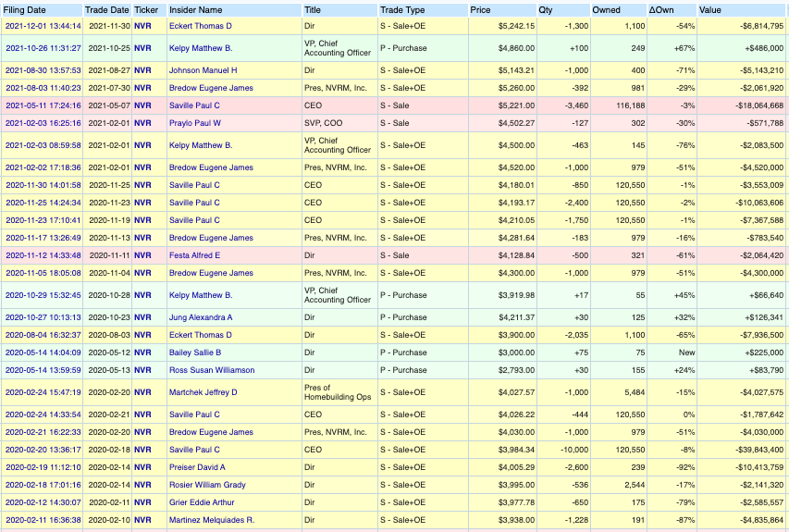This screenshot has width=789, height=532.
Task: Open filing dated 2020-11-12 14:33:48
Action: tap(43, 255)
